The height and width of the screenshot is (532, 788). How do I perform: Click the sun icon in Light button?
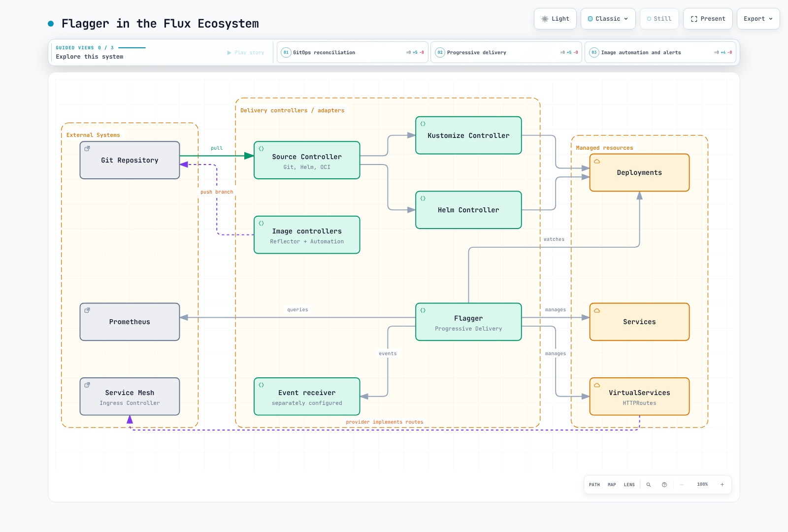click(x=545, y=19)
